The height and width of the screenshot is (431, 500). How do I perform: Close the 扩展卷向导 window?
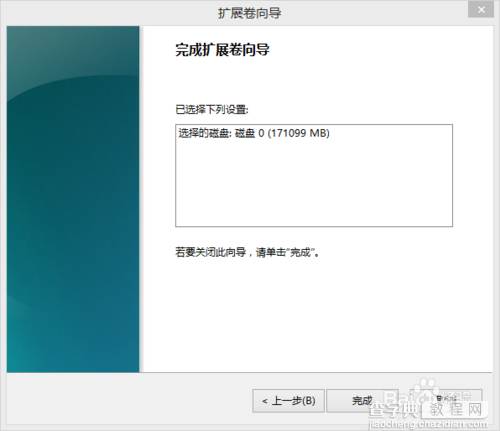pos(481,10)
